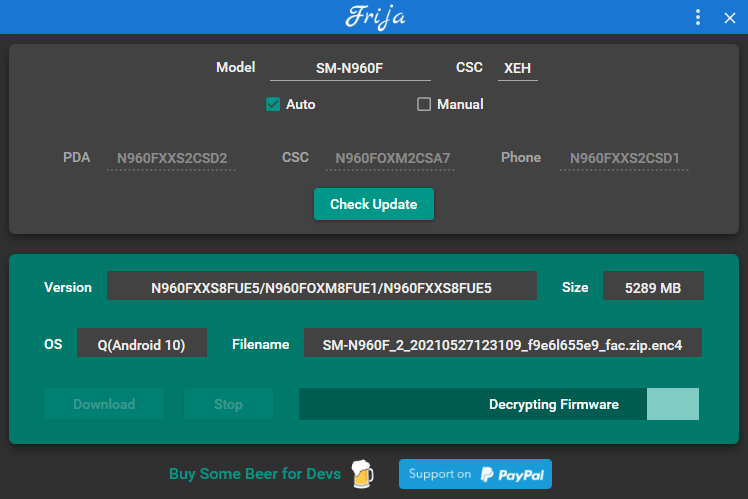Screen dimensions: 748x499
Task: Click the Stop button
Action: coord(229,404)
